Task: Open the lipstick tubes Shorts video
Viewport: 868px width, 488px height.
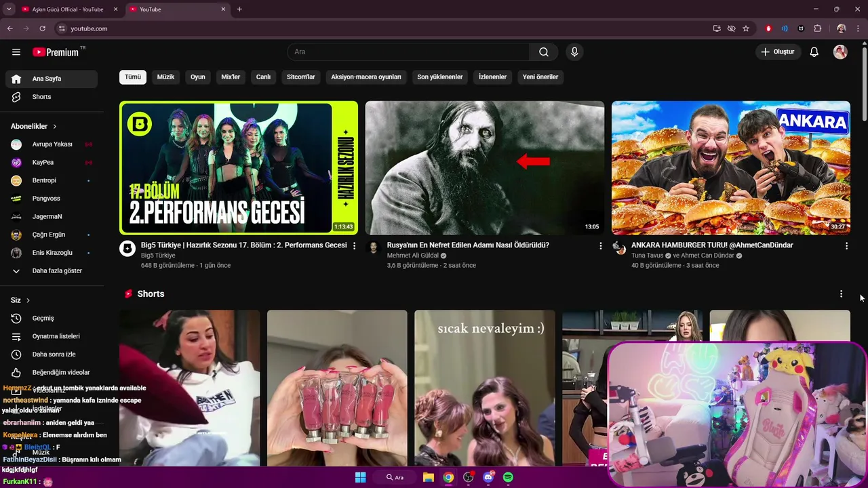Action: pos(337,388)
